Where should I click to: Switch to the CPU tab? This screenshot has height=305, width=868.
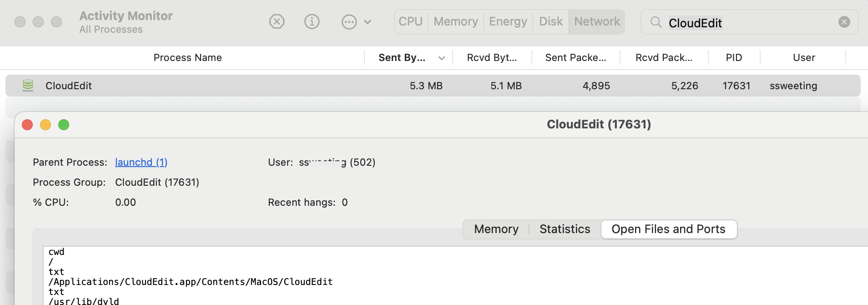point(410,21)
